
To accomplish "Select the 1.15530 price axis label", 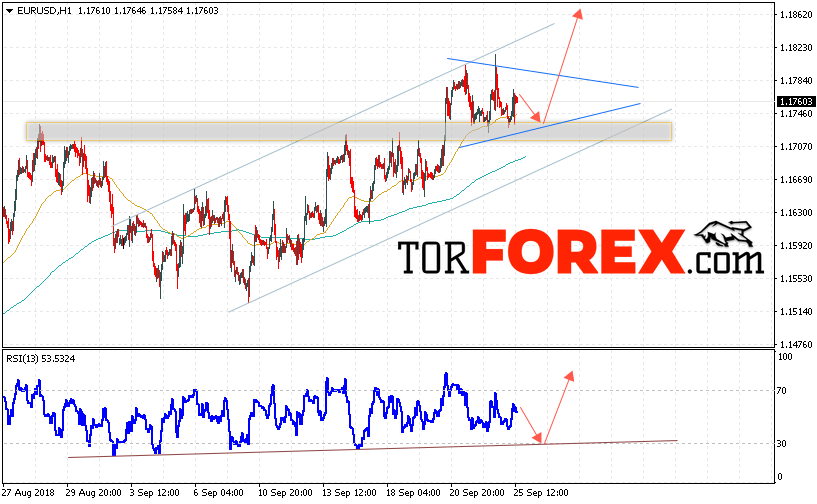I will 796,278.
